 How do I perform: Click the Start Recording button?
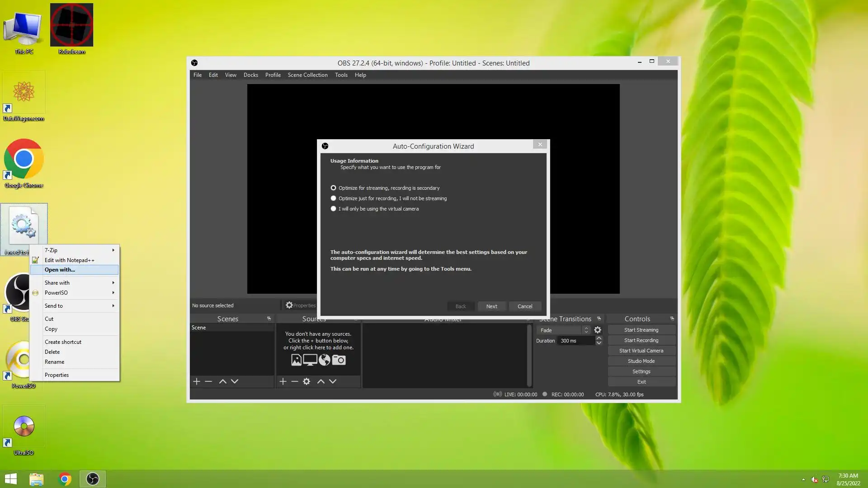point(641,340)
